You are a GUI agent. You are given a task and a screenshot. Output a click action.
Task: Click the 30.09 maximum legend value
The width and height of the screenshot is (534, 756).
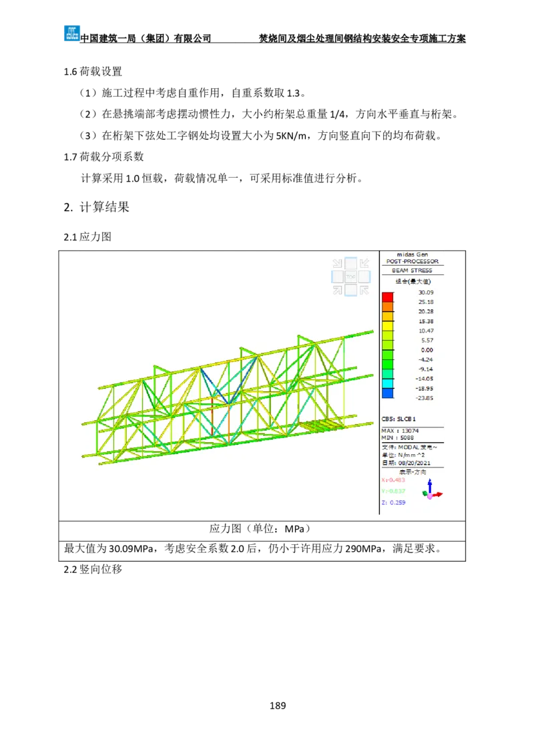pyautogui.click(x=426, y=293)
